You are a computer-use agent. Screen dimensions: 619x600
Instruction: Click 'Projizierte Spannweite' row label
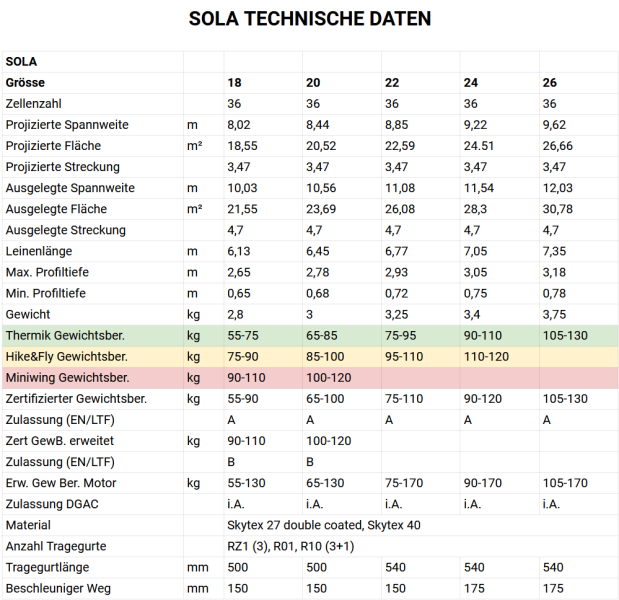pos(67,125)
